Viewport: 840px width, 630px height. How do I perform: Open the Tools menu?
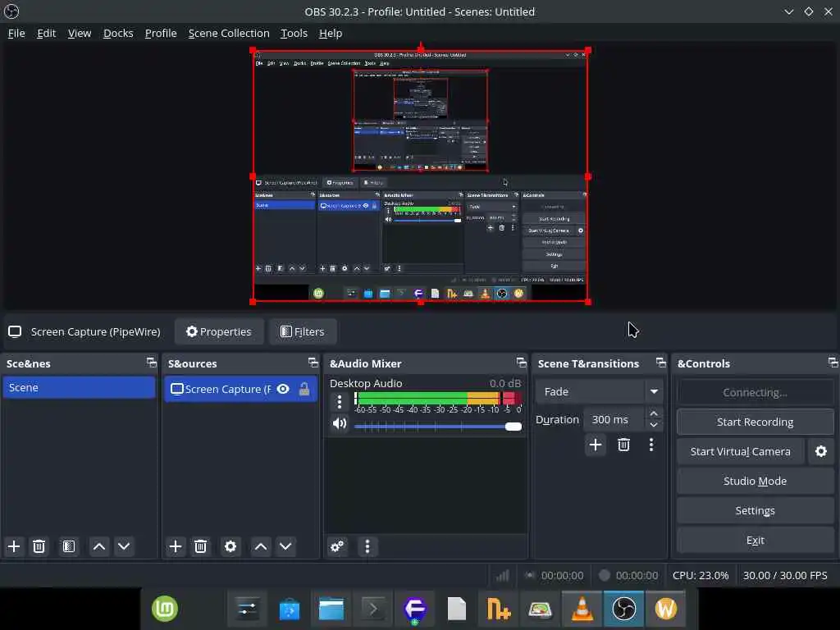[294, 33]
